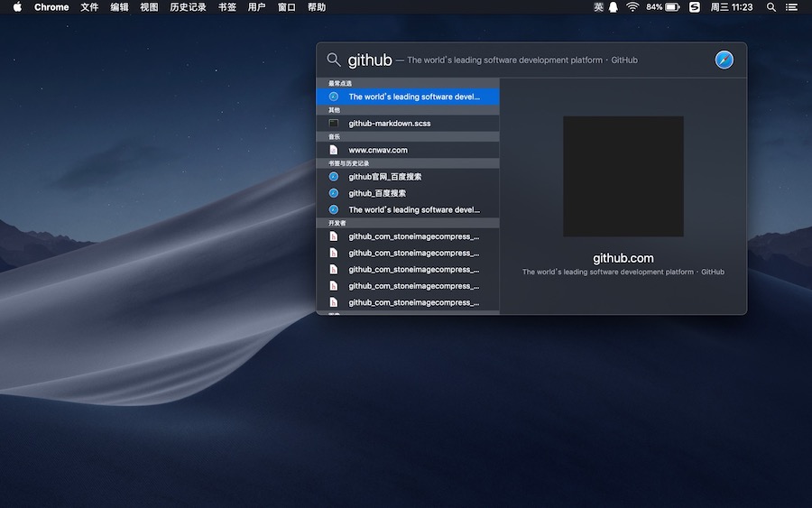The width and height of the screenshot is (812, 508).
Task: Open the 窗口 menu
Action: point(286,7)
